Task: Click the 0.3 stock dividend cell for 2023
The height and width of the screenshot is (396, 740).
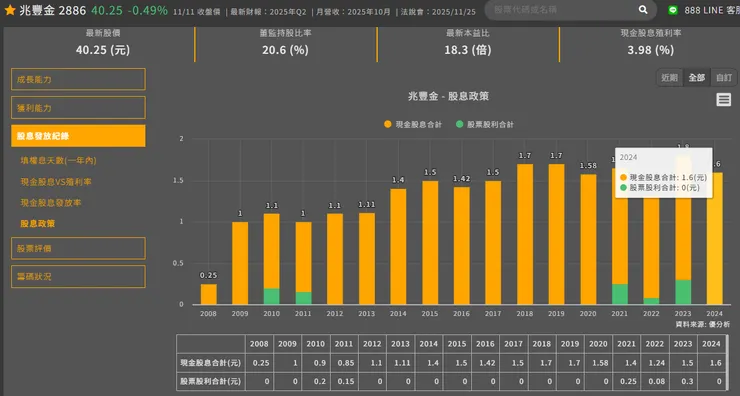Action: (683, 381)
